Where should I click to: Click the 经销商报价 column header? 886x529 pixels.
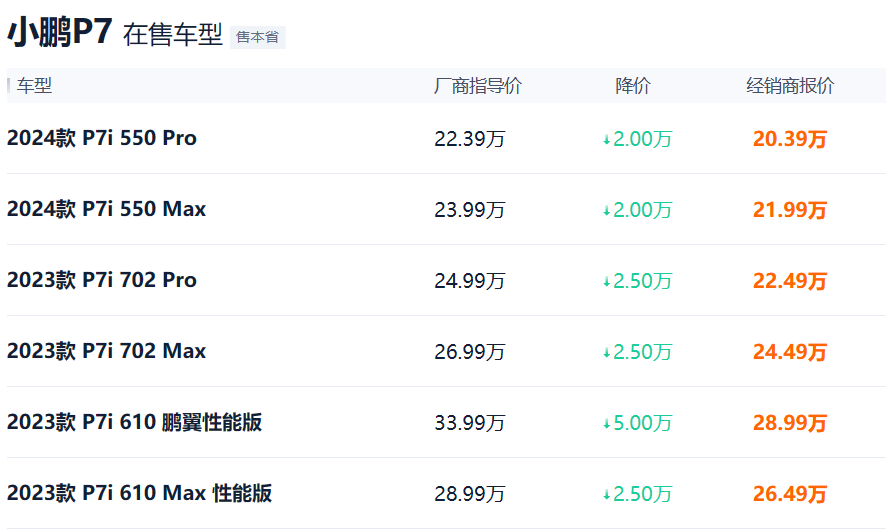pyautogui.click(x=790, y=86)
